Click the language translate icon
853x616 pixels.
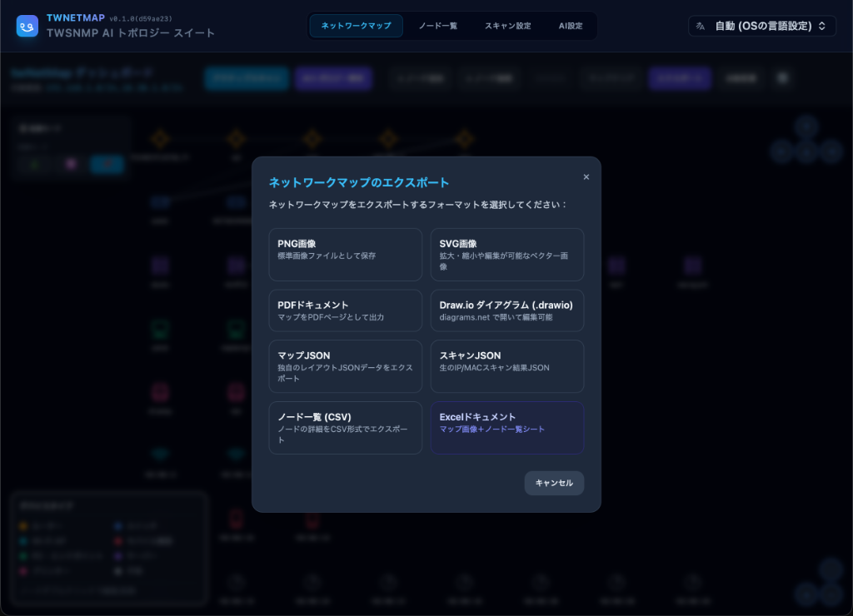700,26
